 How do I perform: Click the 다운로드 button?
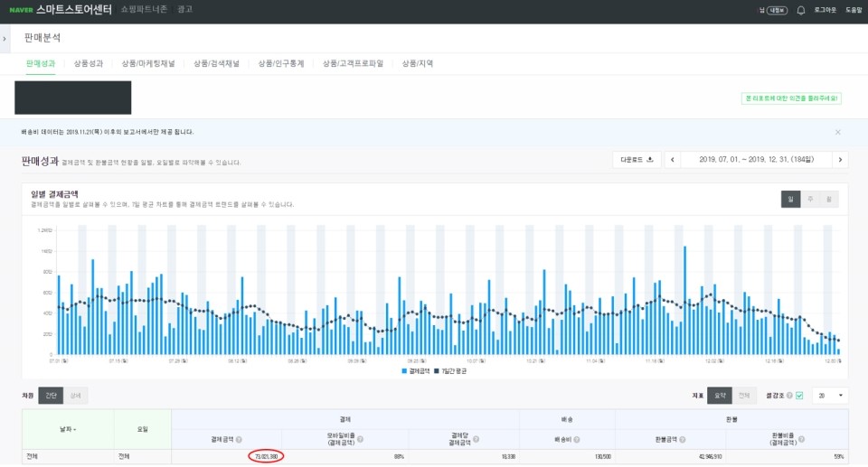tap(637, 160)
